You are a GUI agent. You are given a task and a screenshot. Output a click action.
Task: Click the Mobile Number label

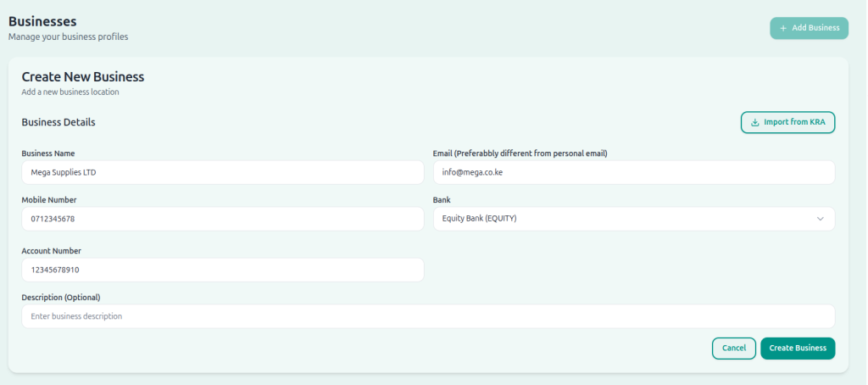pos(49,200)
